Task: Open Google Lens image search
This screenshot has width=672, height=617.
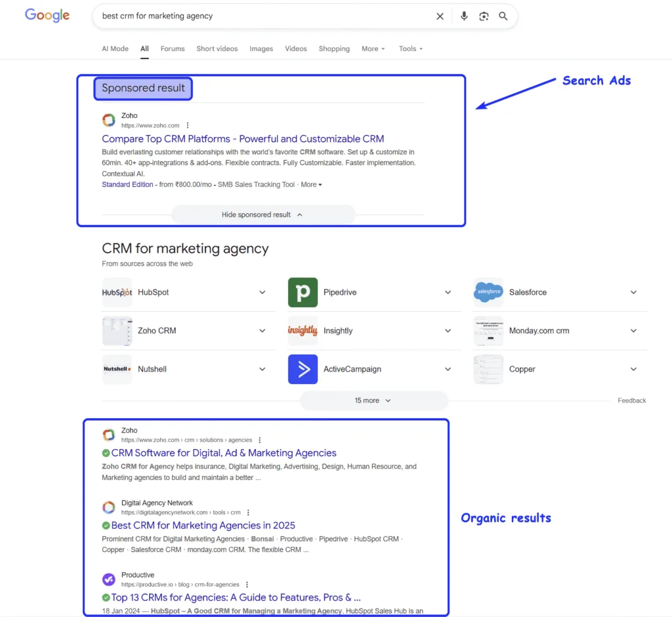Action: click(484, 16)
